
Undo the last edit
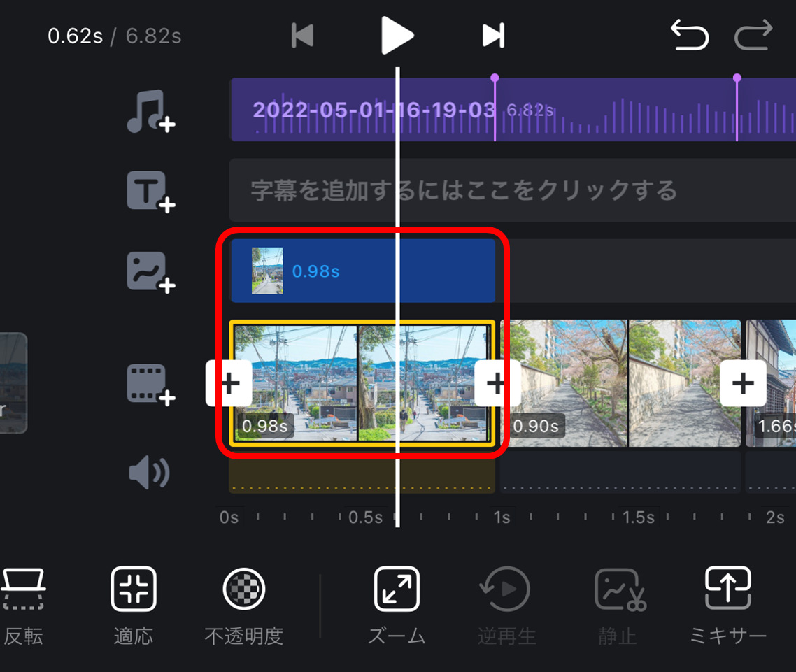tap(690, 35)
